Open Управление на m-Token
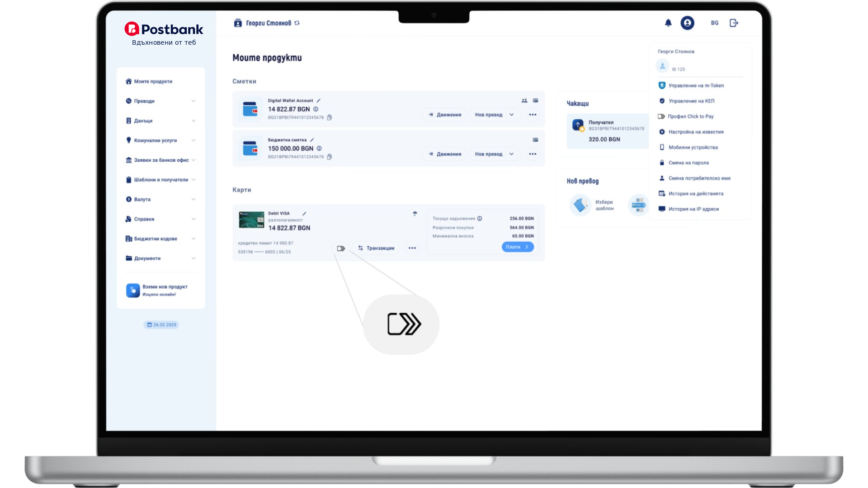 click(691, 85)
